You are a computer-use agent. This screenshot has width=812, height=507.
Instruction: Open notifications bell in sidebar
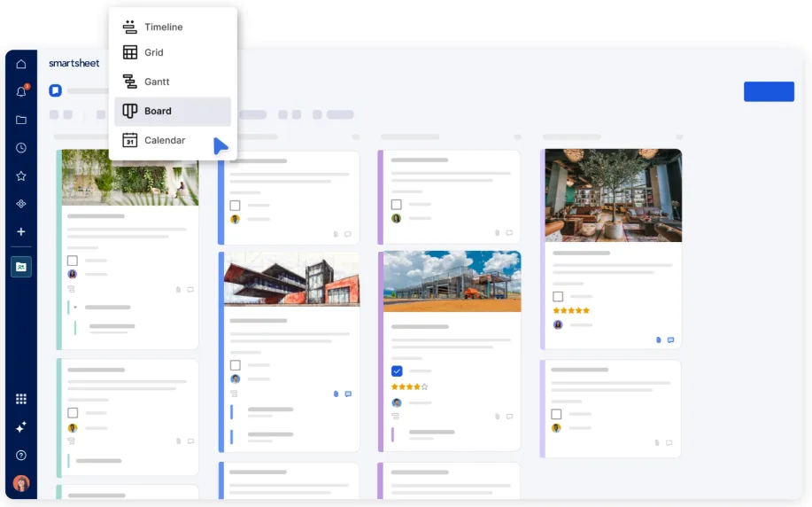tap(21, 92)
